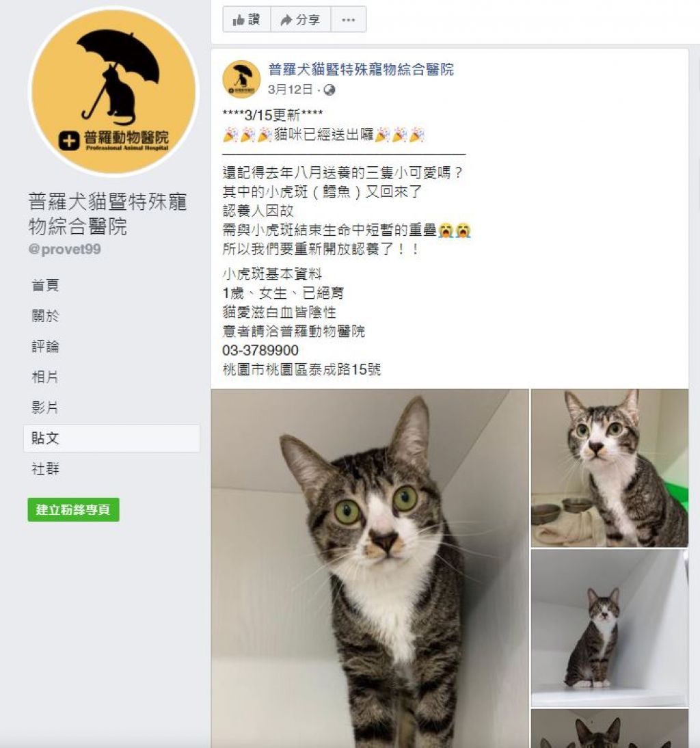
Task: Click the small page avatar in post header
Action: click(x=241, y=79)
